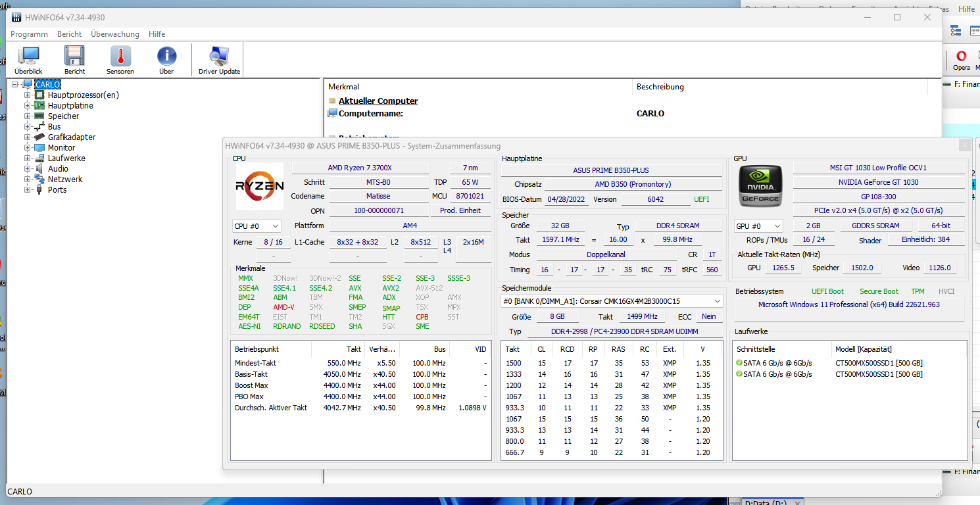Click the ASUS PRIME B350-PLUS mainboard field
The image size is (980, 505).
point(611,170)
